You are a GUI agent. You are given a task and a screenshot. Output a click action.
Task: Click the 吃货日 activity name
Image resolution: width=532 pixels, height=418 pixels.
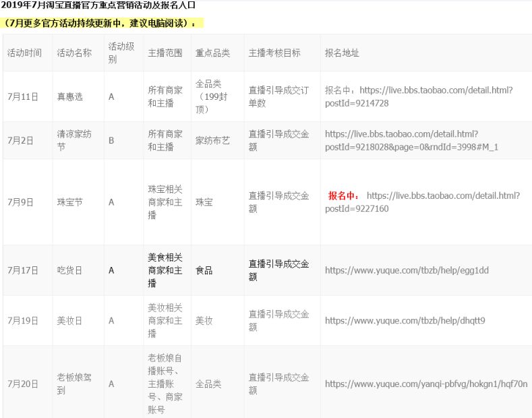coord(69,270)
